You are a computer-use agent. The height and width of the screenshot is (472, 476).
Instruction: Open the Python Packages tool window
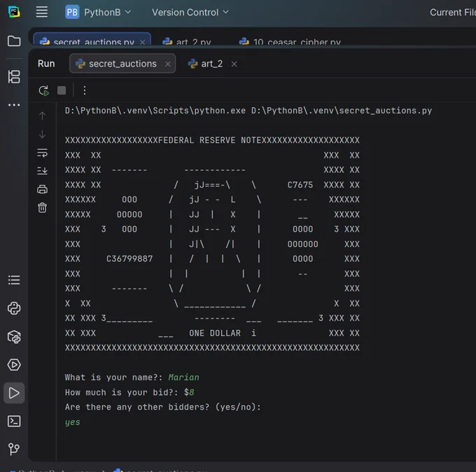14,337
